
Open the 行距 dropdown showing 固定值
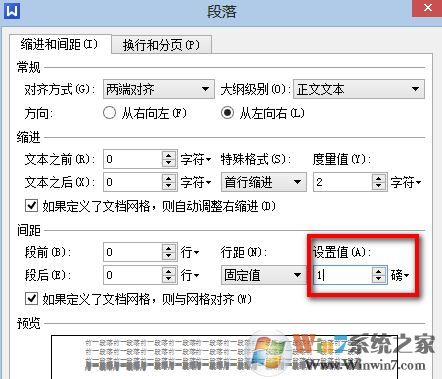[264, 275]
